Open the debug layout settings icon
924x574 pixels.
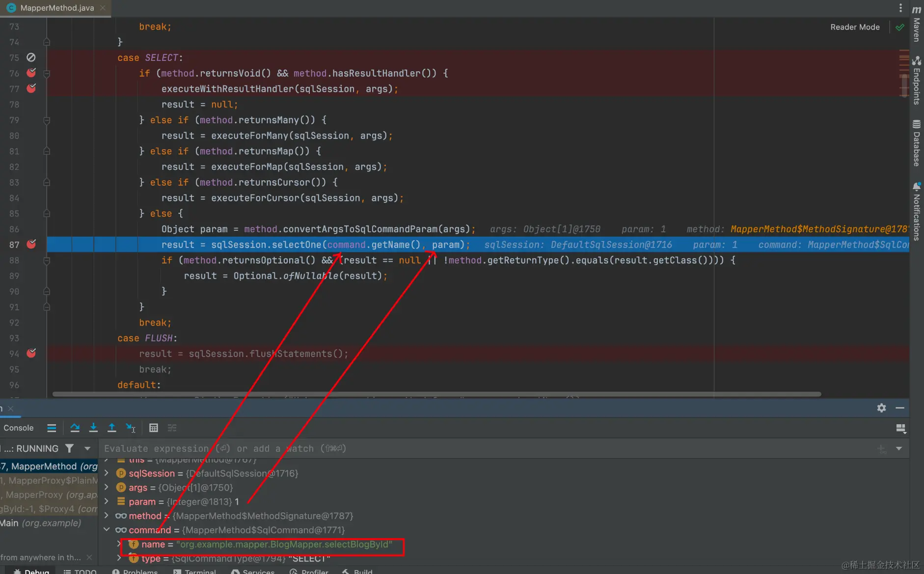pos(901,428)
